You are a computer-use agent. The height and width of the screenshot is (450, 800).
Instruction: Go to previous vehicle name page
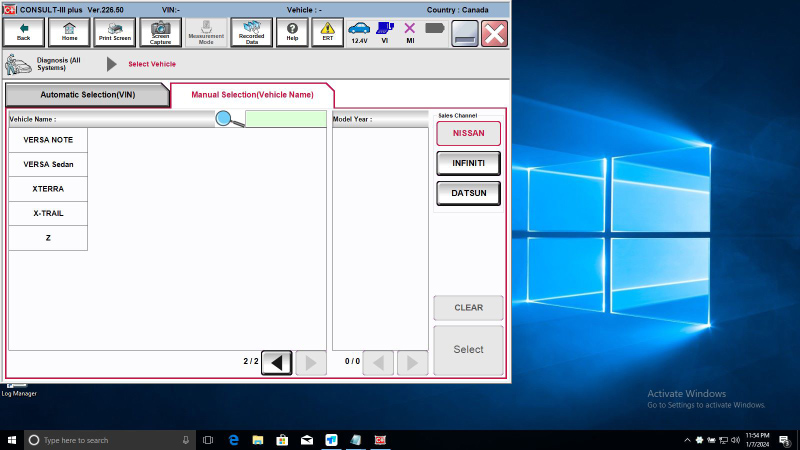277,363
